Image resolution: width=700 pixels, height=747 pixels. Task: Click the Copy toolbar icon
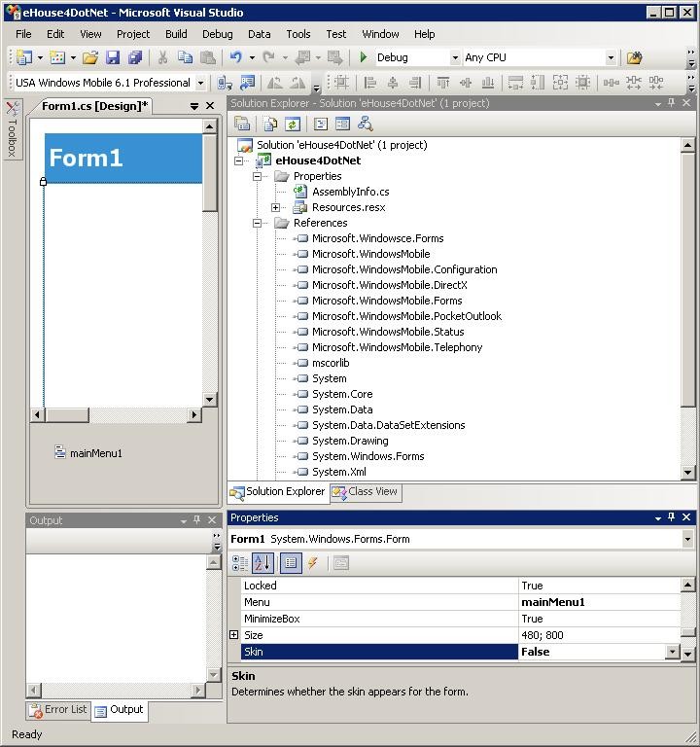point(186,57)
